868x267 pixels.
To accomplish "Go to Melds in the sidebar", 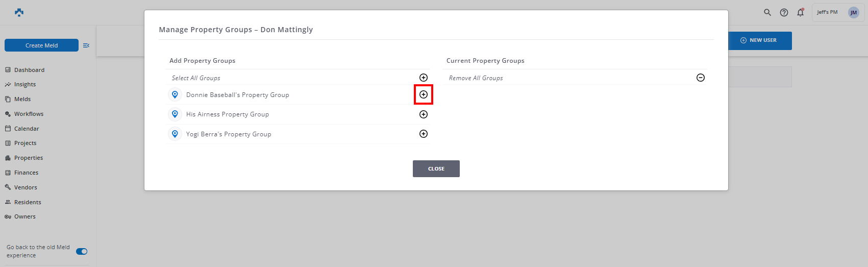I will [x=22, y=99].
